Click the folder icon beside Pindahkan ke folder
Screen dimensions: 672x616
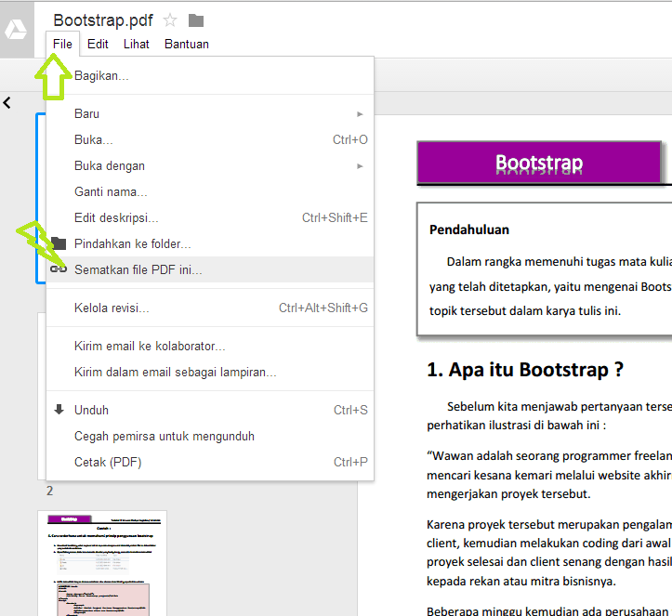59,243
